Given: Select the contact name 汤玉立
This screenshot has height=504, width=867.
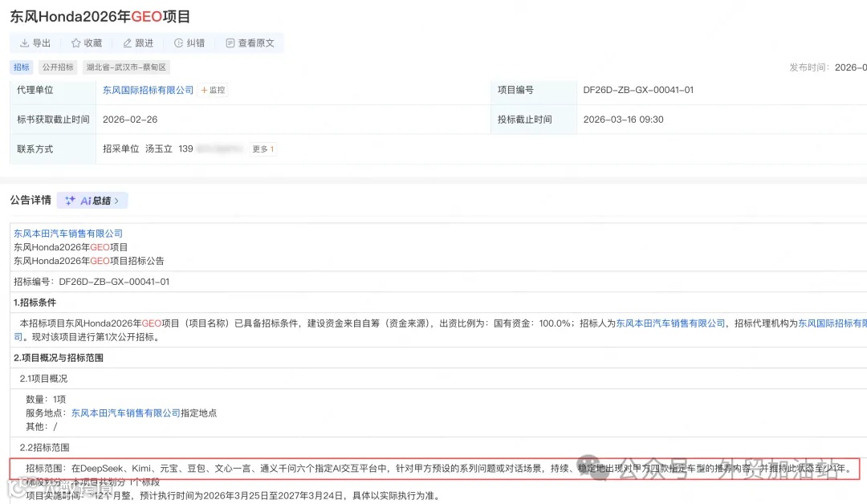Looking at the screenshot, I should click(x=159, y=148).
